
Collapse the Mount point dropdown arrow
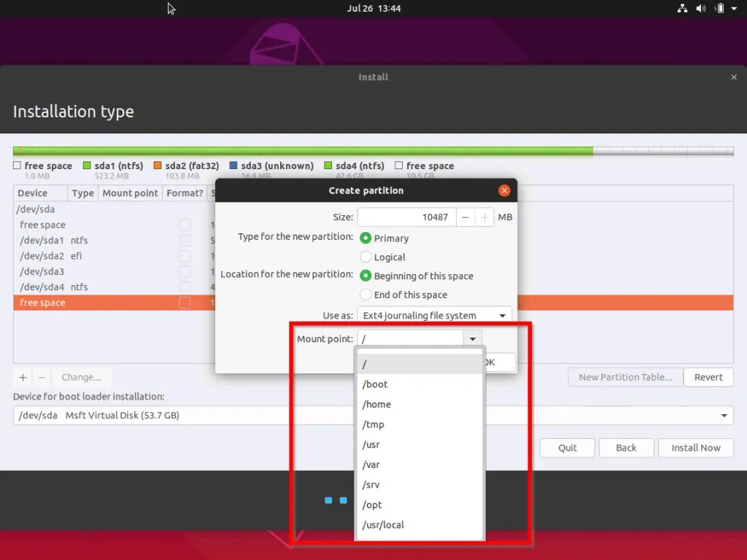473,338
